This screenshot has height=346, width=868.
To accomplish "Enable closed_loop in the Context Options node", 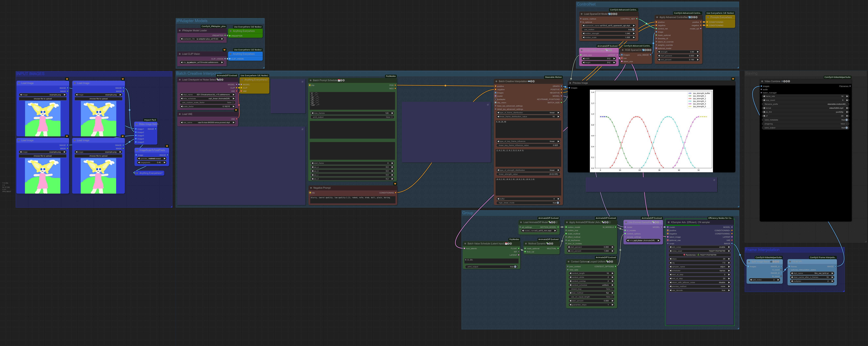I will pos(612,289).
